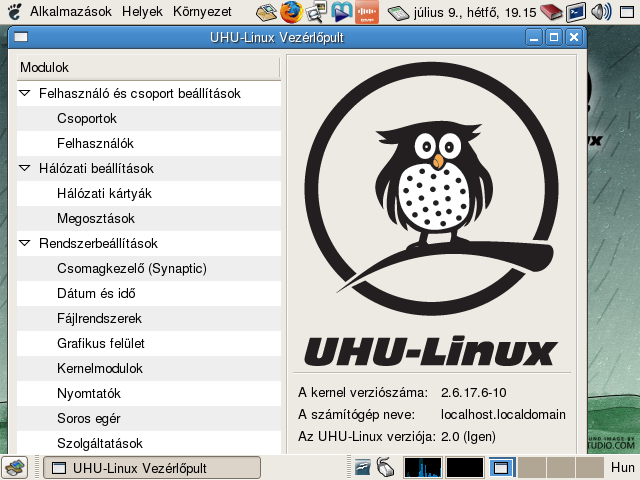Screen dimensions: 640x480
Task: Click the window selector icon at top right
Action: (x=627, y=12)
